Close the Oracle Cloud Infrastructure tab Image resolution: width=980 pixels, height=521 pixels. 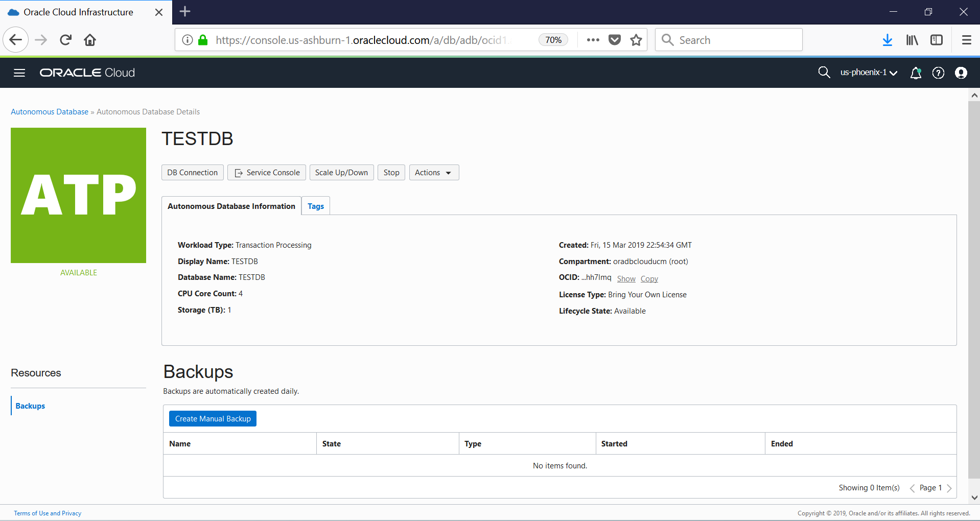[159, 12]
